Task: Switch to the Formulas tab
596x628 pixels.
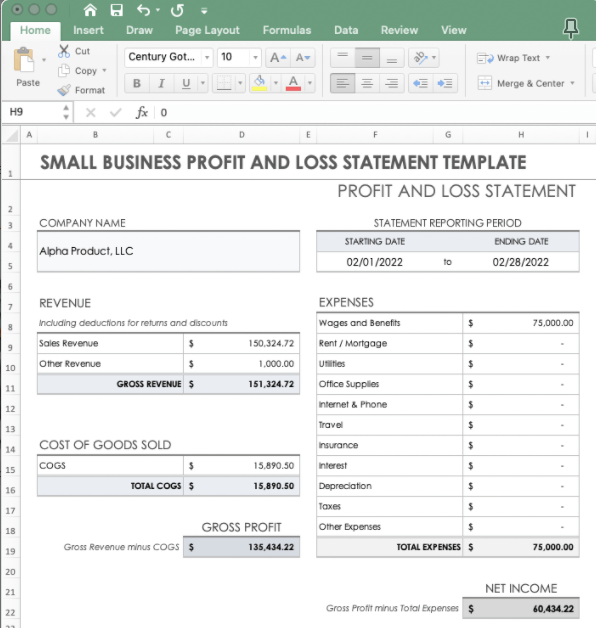Action: point(287,30)
